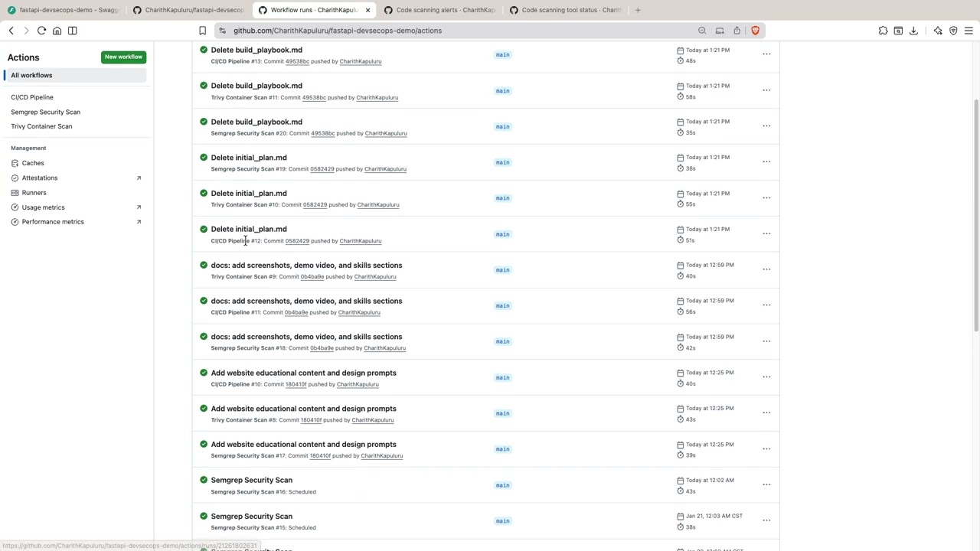This screenshot has width=980, height=551.
Task: Open Attestations under Management
Action: (40, 178)
